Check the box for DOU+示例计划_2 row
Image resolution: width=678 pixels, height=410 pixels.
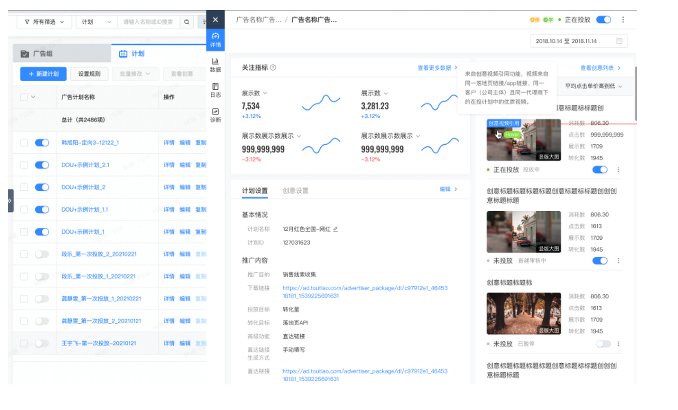point(24,187)
